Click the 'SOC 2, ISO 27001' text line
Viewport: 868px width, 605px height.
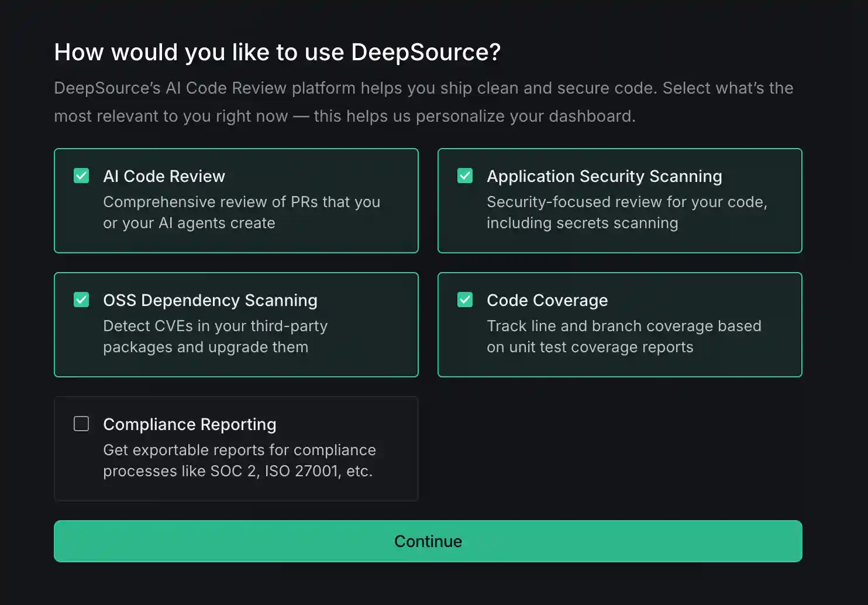tap(237, 471)
